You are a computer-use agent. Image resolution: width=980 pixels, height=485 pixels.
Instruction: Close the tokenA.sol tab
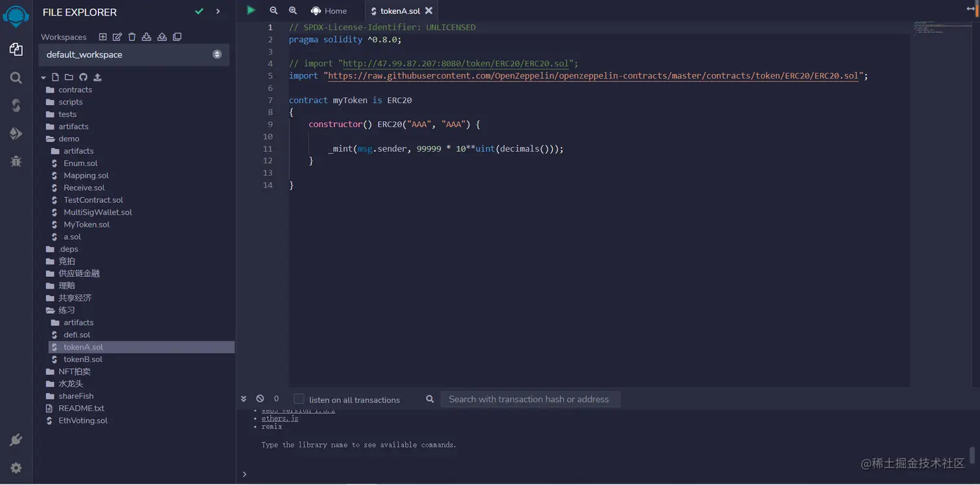pos(428,11)
